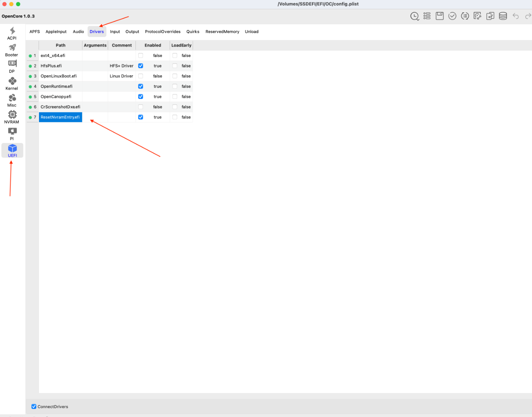Click the Comment column header
The width and height of the screenshot is (532, 417).
point(122,45)
